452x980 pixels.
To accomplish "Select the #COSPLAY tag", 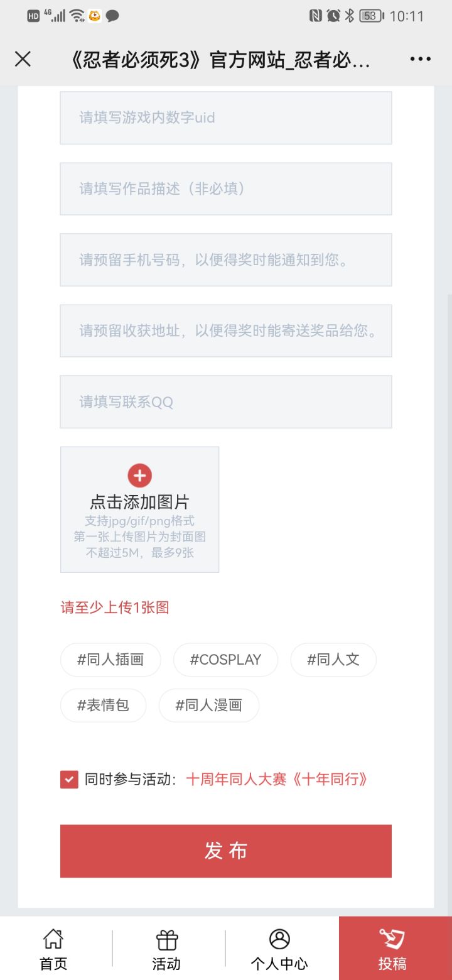I will coord(225,660).
